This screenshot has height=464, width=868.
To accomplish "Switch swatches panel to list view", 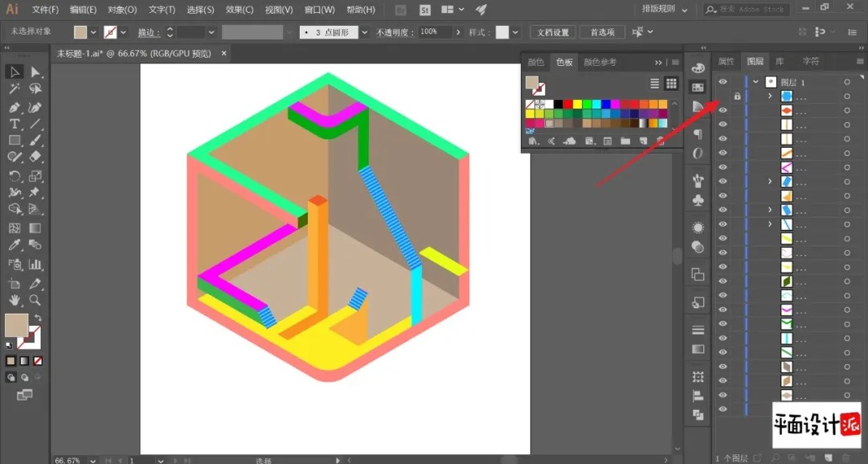I will [654, 84].
